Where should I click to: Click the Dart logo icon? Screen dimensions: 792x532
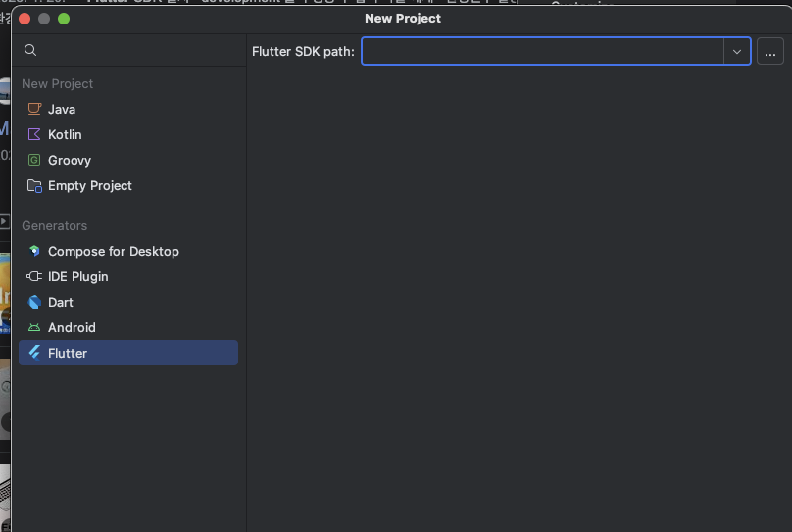tap(34, 303)
